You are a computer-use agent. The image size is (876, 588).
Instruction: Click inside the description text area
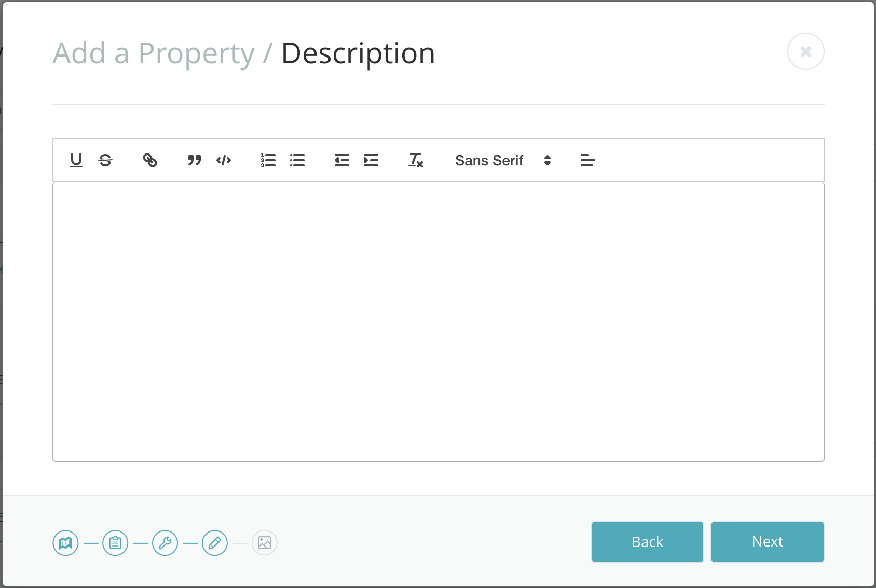(438, 321)
